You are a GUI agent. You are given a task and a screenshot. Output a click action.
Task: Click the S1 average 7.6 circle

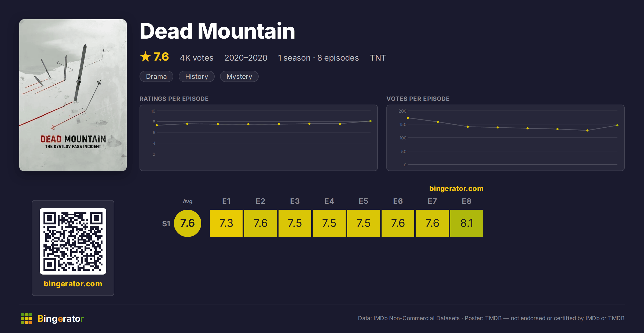pos(188,223)
